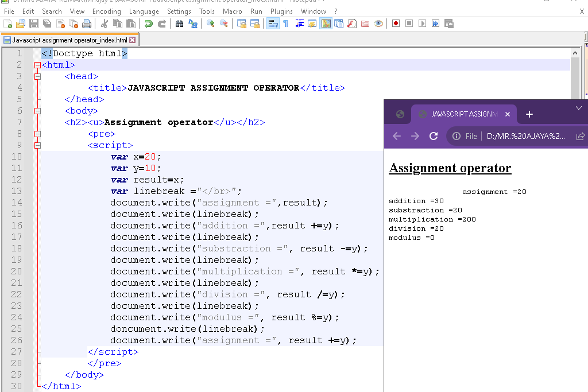Click the Zoom In magnifier icon
This screenshot has width=588, height=392.
pos(211,24)
